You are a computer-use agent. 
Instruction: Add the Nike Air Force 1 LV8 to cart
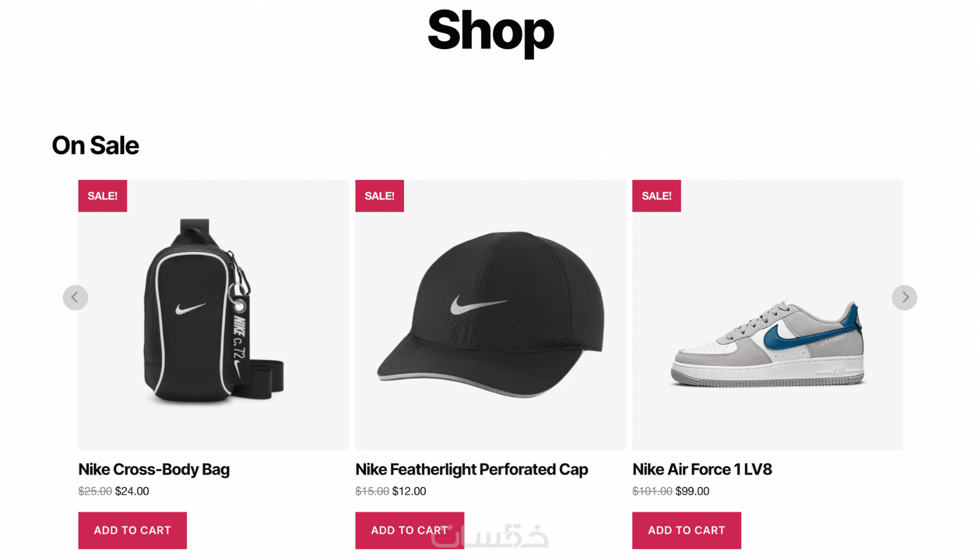click(687, 530)
